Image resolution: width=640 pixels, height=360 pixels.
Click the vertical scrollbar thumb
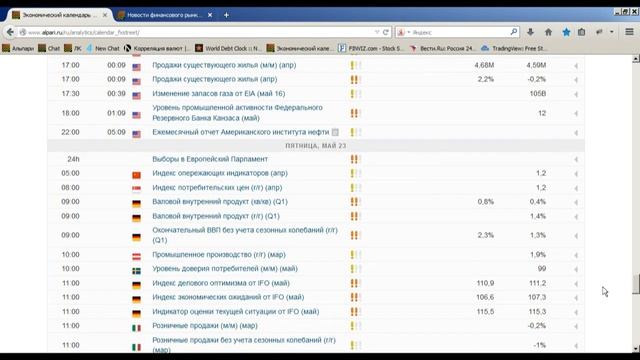pos(636,284)
